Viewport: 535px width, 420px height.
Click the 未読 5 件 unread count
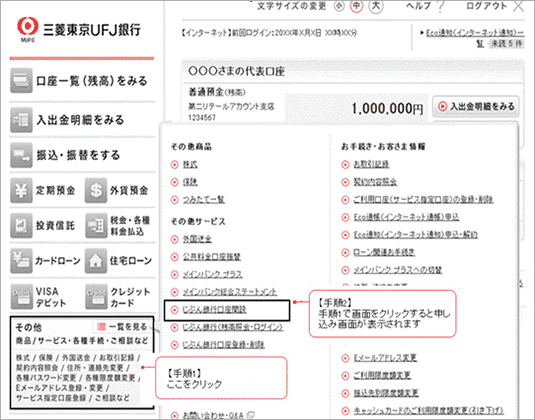coord(506,44)
